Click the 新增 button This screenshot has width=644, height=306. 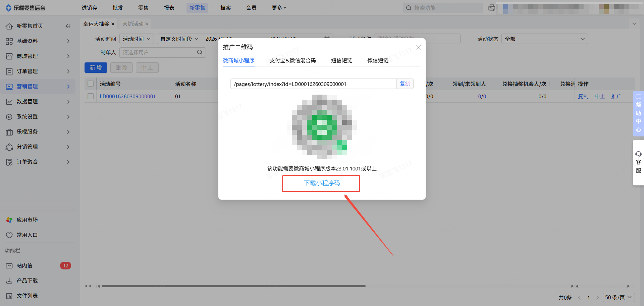coord(96,67)
